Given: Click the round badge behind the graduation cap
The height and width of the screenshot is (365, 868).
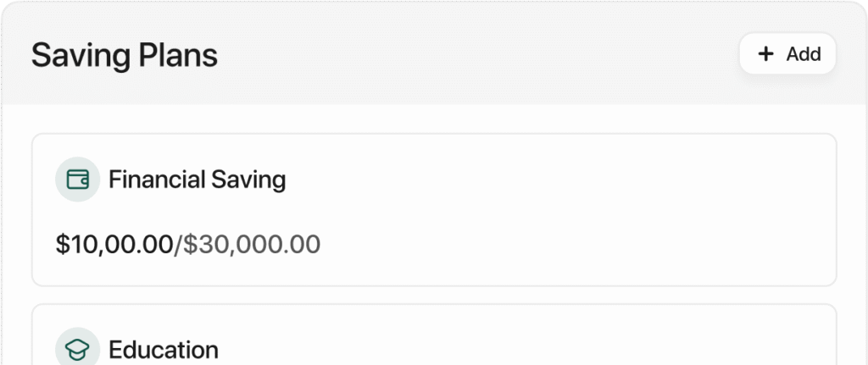Looking at the screenshot, I should (77, 348).
